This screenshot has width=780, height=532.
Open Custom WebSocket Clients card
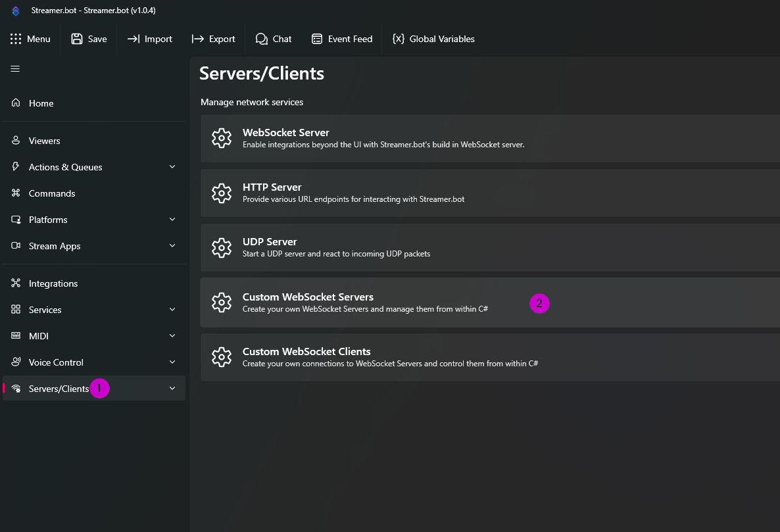pos(490,357)
